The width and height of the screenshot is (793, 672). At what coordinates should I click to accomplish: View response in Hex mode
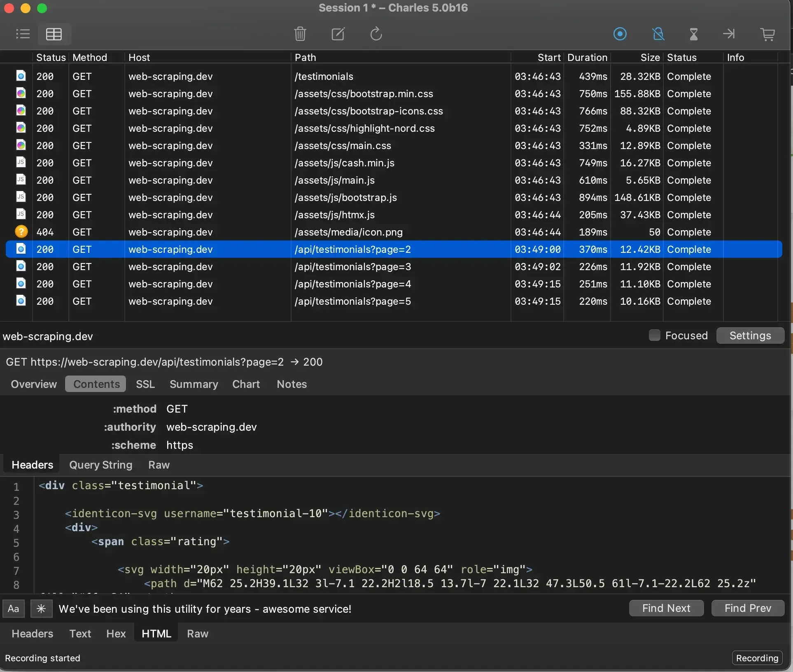pyautogui.click(x=115, y=634)
